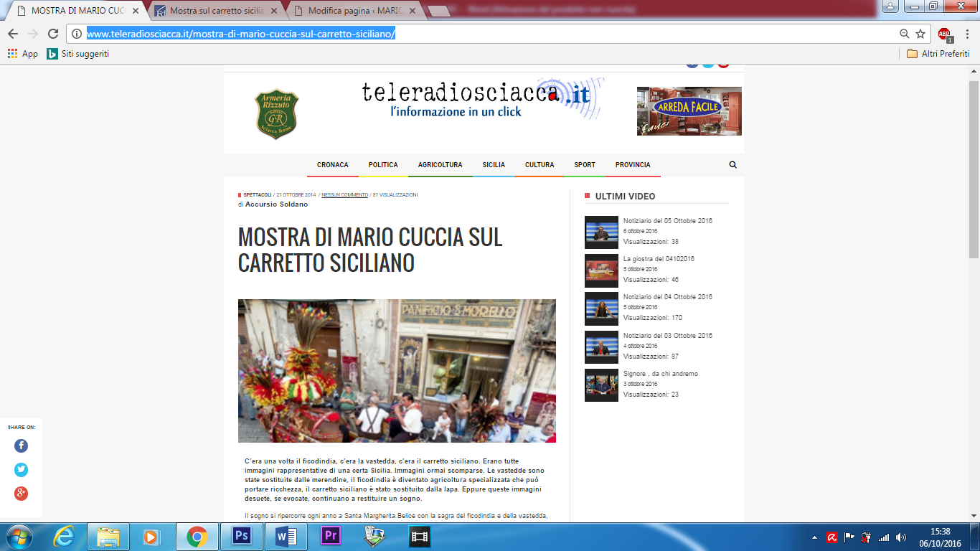Click the Windows volume speaker icon
Image resolution: width=980 pixels, height=551 pixels.
[900, 537]
